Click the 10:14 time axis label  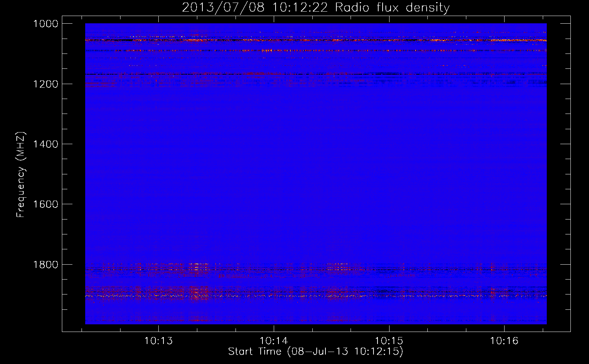tap(274, 341)
